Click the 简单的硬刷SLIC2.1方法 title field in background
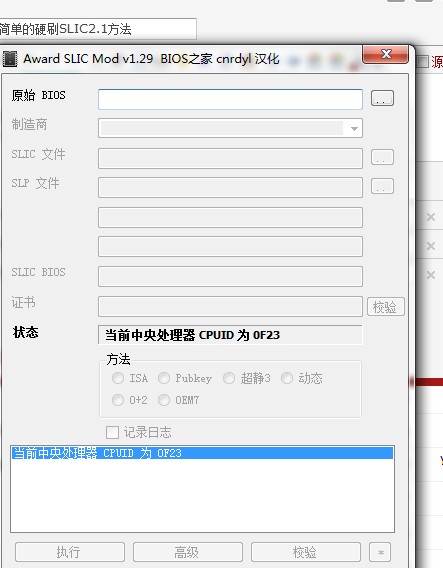443x568 pixels. click(x=98, y=29)
